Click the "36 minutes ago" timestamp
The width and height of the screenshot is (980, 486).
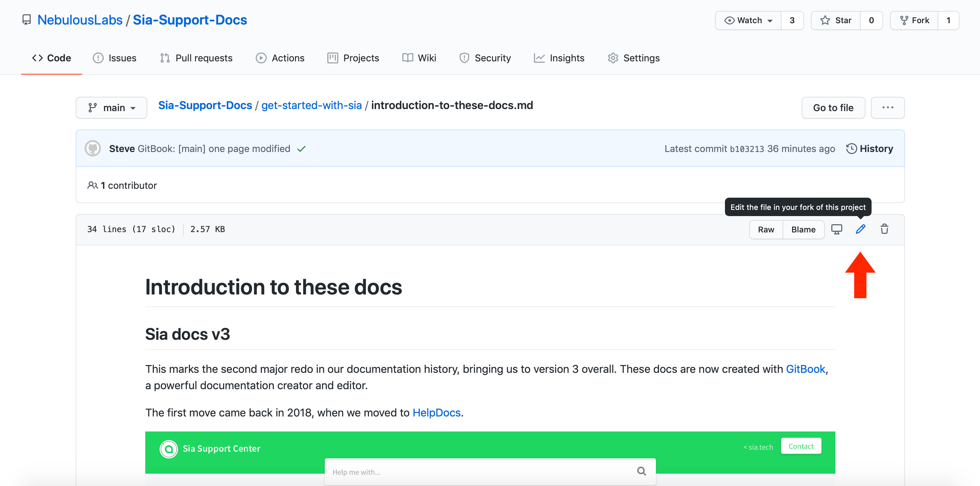click(801, 149)
